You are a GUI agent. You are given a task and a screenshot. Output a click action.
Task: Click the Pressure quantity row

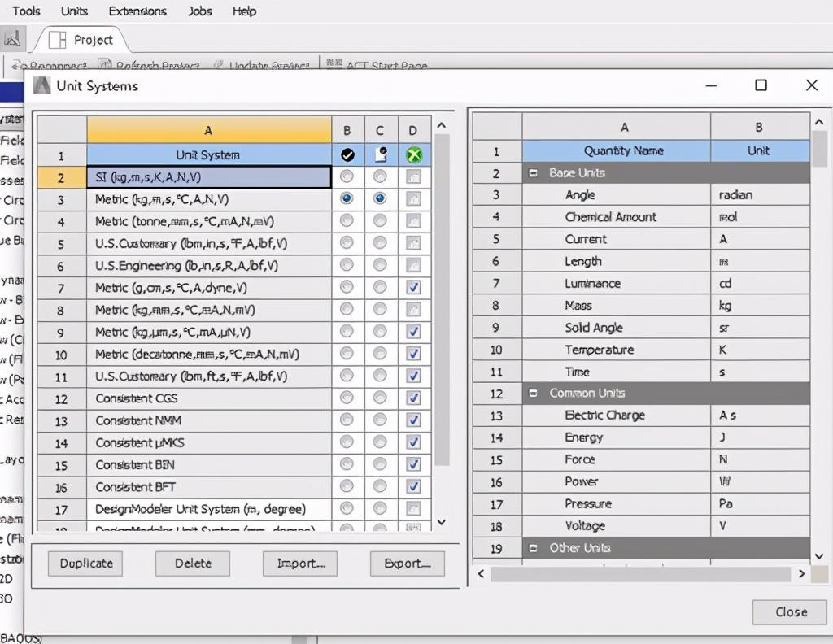click(617, 504)
